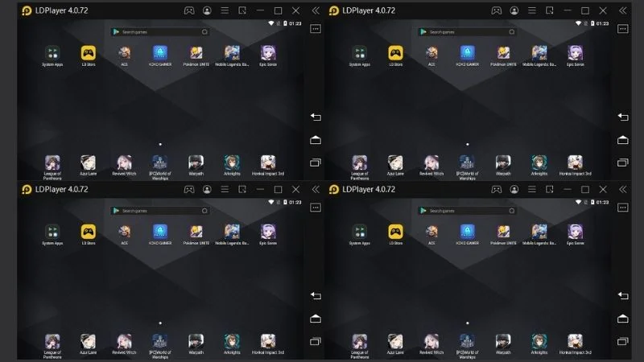
Task: Click the Android back button in the top-left sidebar
Action: [316, 117]
